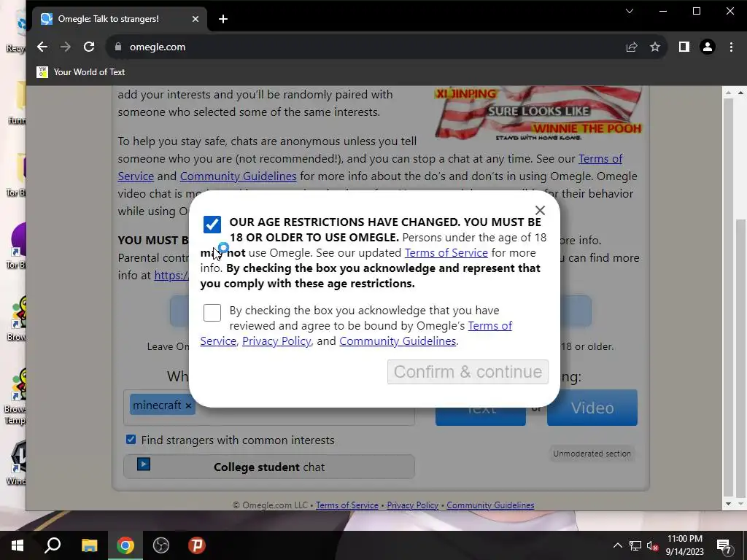Screen dimensions: 747x560
Task: Open the red P app in the taskbar
Action: pos(197,545)
